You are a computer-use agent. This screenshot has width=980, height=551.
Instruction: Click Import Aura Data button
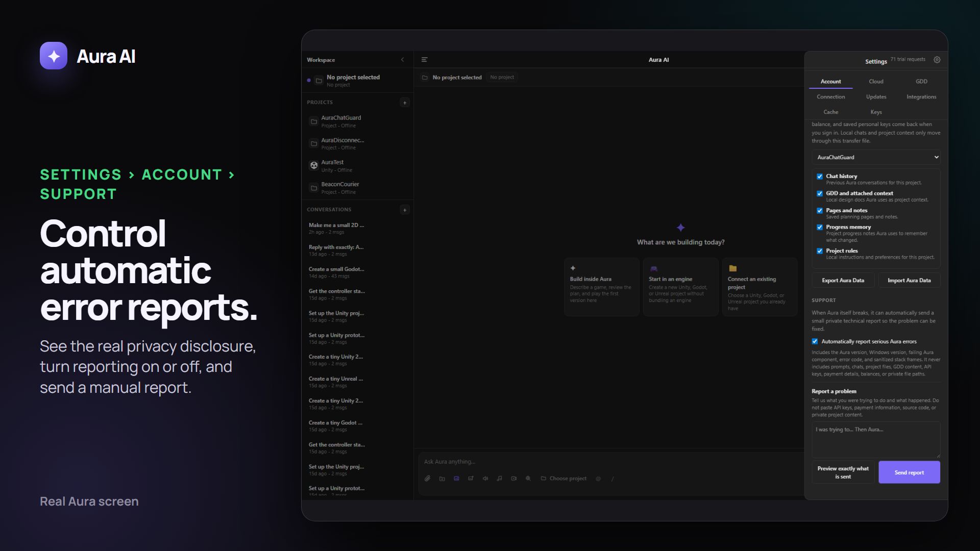pos(909,280)
